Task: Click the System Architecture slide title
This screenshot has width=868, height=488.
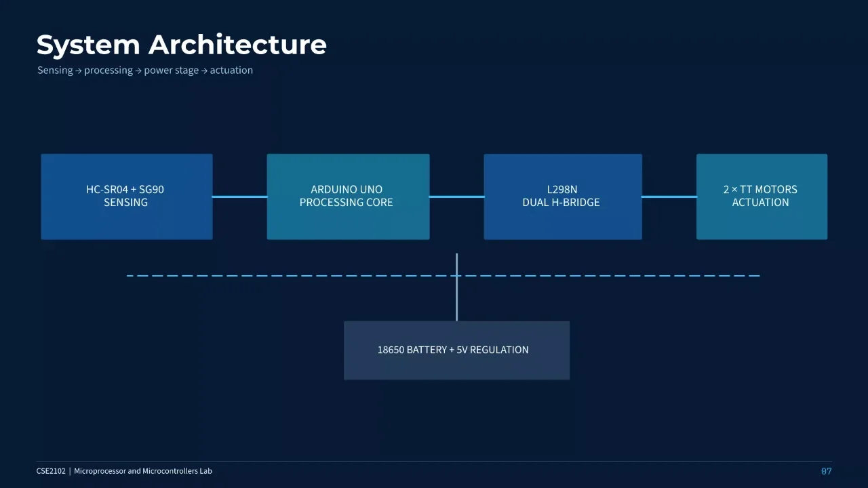Action: coord(181,45)
